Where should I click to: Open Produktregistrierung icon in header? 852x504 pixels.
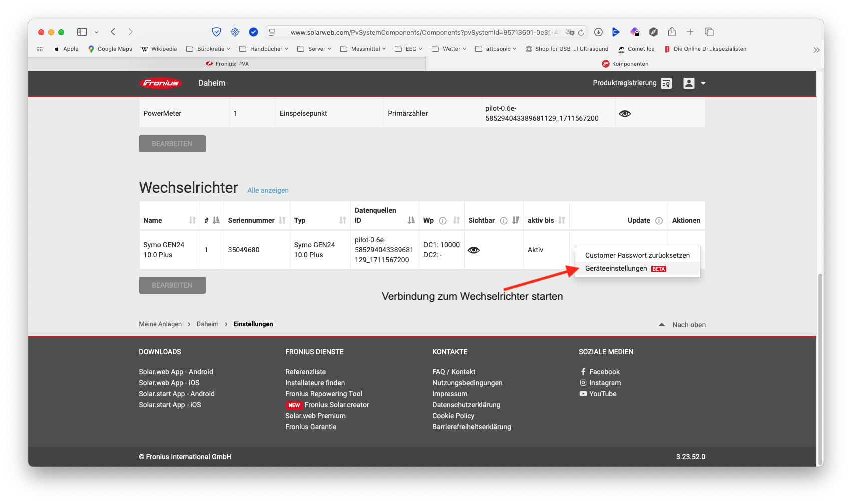(666, 83)
